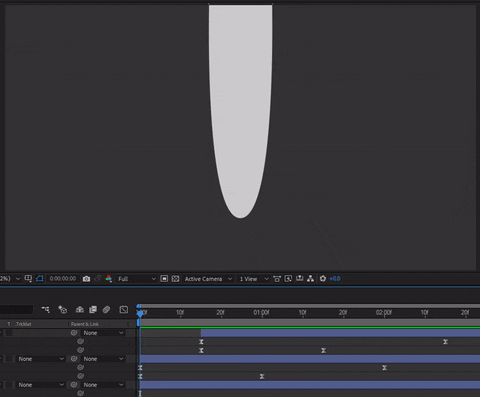Reset exposure with the aperture icon
The image size is (480, 397).
pyautogui.click(x=323, y=278)
